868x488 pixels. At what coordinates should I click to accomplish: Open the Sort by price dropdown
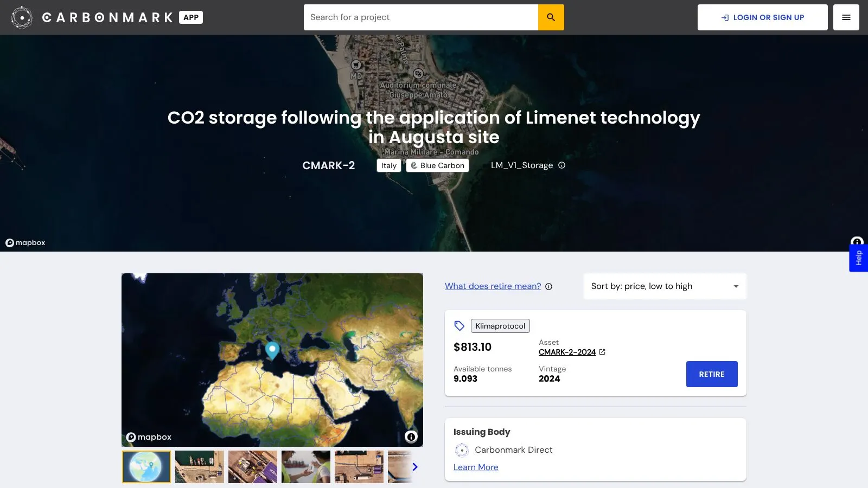click(x=665, y=286)
